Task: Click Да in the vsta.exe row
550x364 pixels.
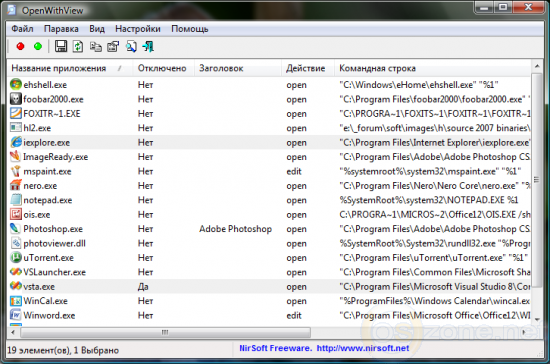Action: (143, 287)
